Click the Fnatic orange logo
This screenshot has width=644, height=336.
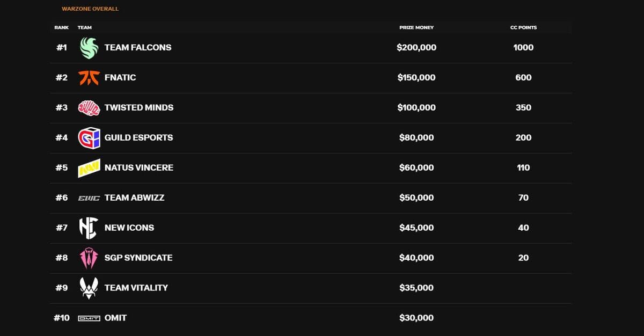89,77
